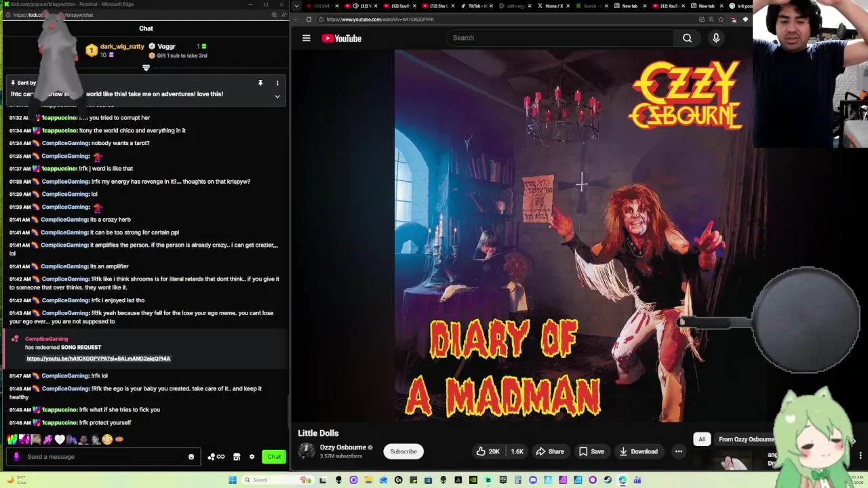868x488 pixels.
Task: Click 1cappuccino in 'protect yourself' message
Action: 59,422
